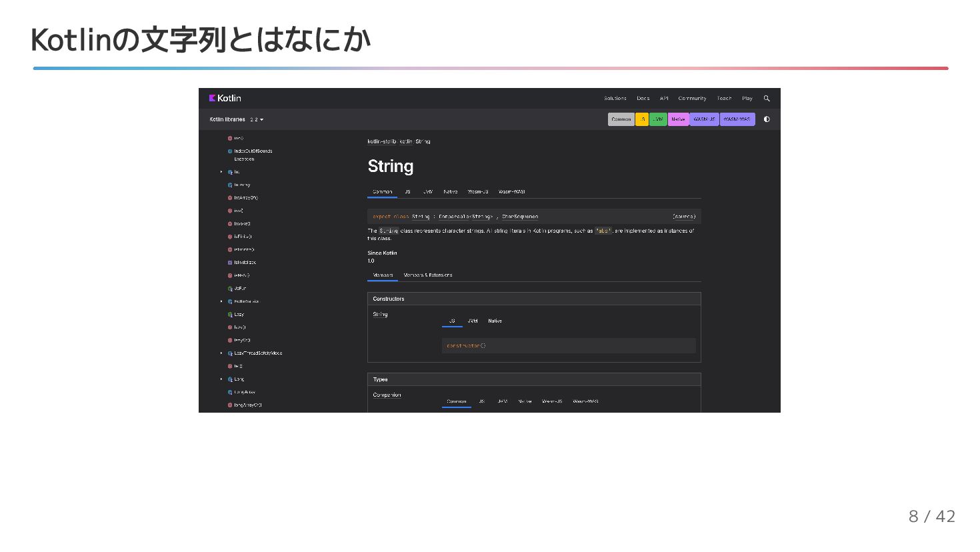This screenshot has width=980, height=552.
Task: Switch to Wasm-WASI tab under String heading
Action: (x=512, y=192)
